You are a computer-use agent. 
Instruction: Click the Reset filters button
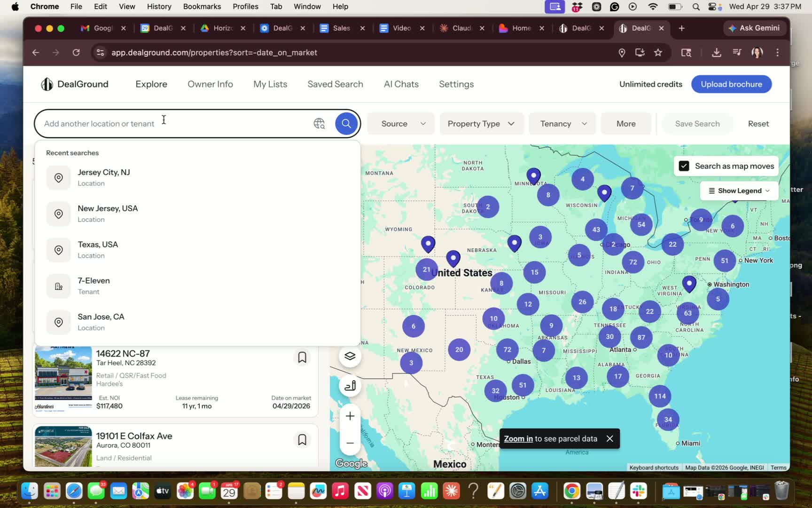758,124
